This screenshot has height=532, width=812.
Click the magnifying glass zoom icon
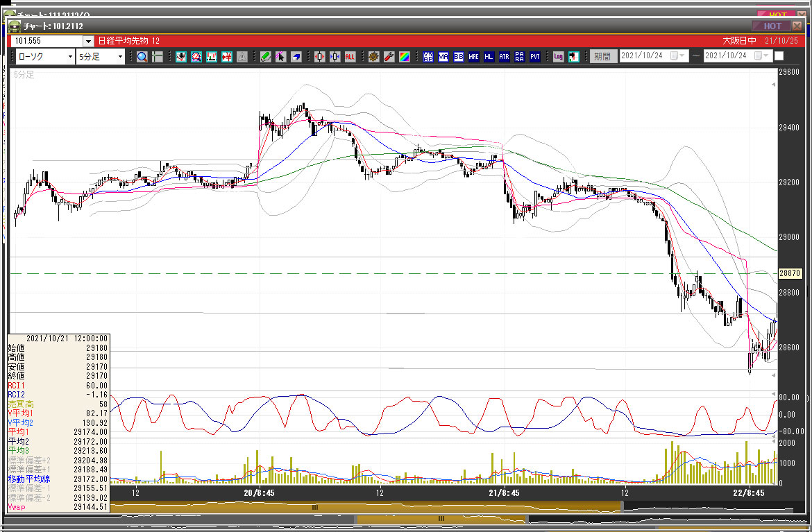pyautogui.click(x=142, y=57)
